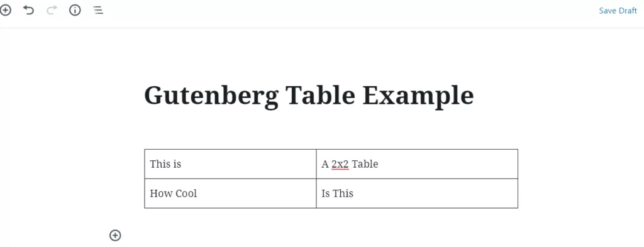Select the "A 2x2 Table" cell
This screenshot has width=644, height=247.
coord(417,164)
